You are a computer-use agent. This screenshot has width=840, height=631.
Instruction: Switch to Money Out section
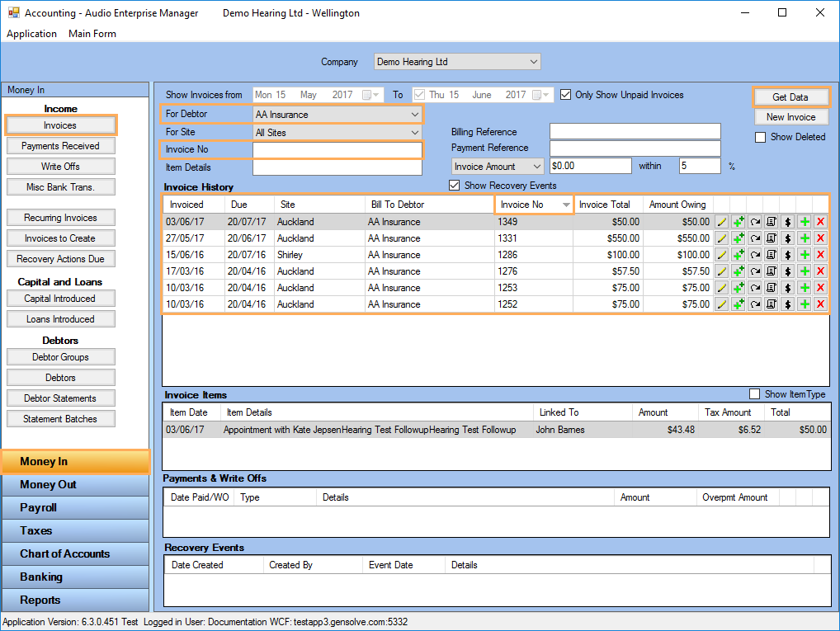76,485
